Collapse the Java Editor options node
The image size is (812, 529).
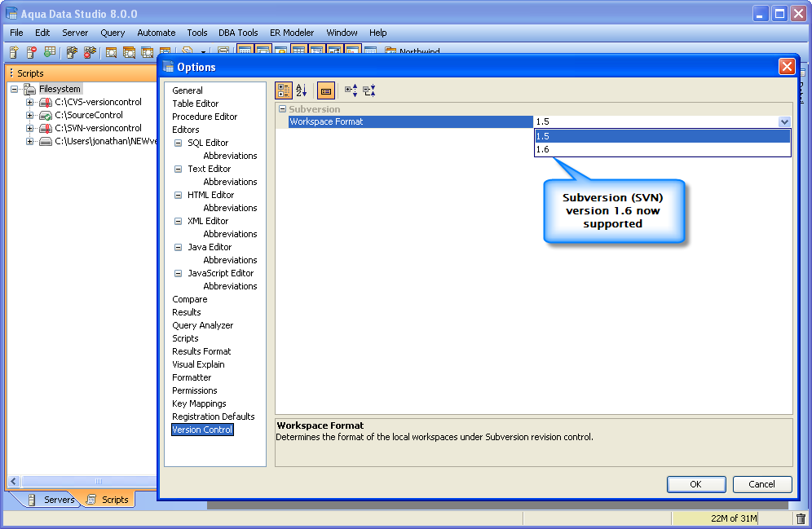pos(179,248)
